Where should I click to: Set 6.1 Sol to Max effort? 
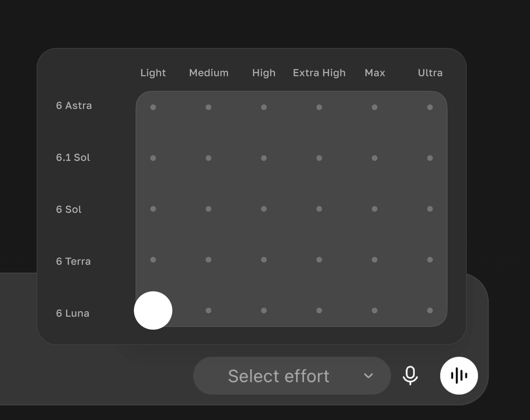(x=375, y=158)
